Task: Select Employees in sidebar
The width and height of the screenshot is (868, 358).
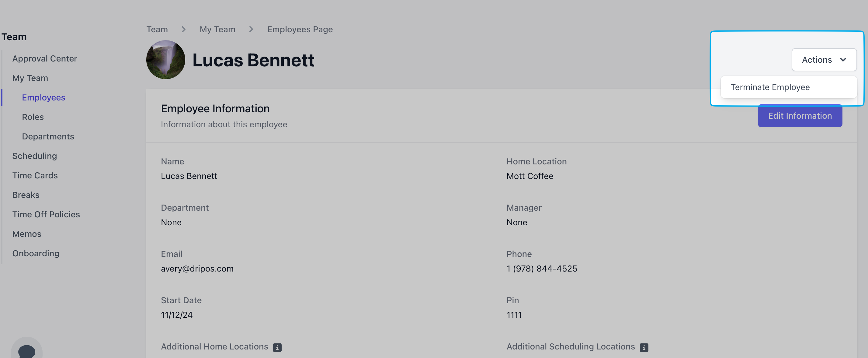Action: 43,97
